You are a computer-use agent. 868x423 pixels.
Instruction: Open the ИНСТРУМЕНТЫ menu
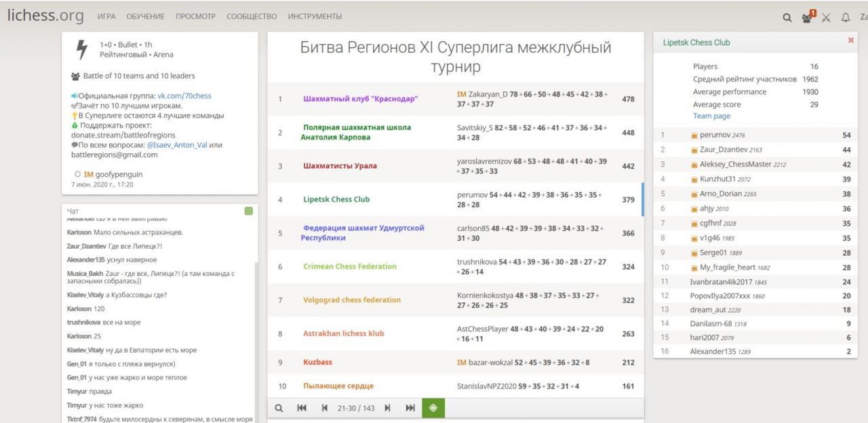click(315, 16)
